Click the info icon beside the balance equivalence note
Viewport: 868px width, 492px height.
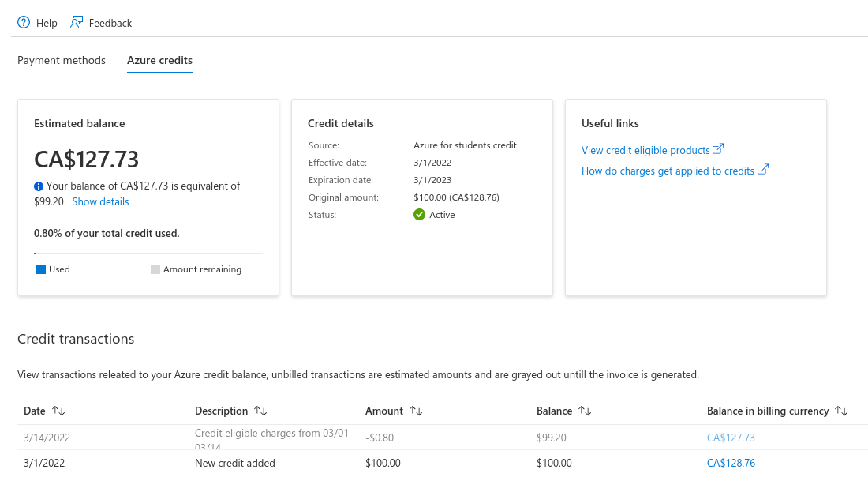point(39,186)
